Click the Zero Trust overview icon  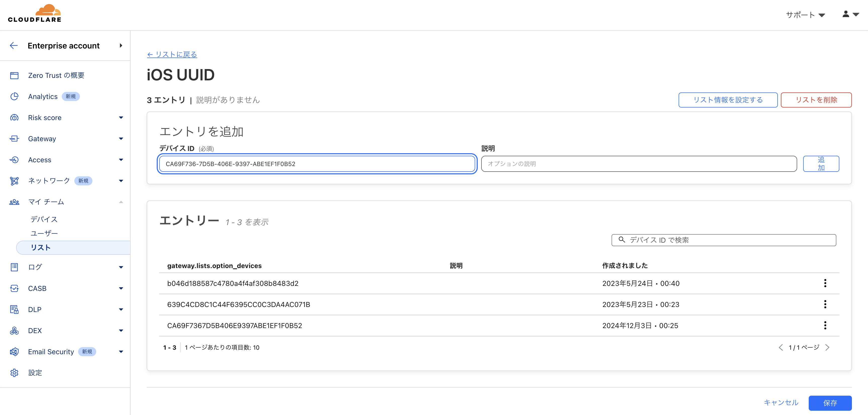click(14, 76)
